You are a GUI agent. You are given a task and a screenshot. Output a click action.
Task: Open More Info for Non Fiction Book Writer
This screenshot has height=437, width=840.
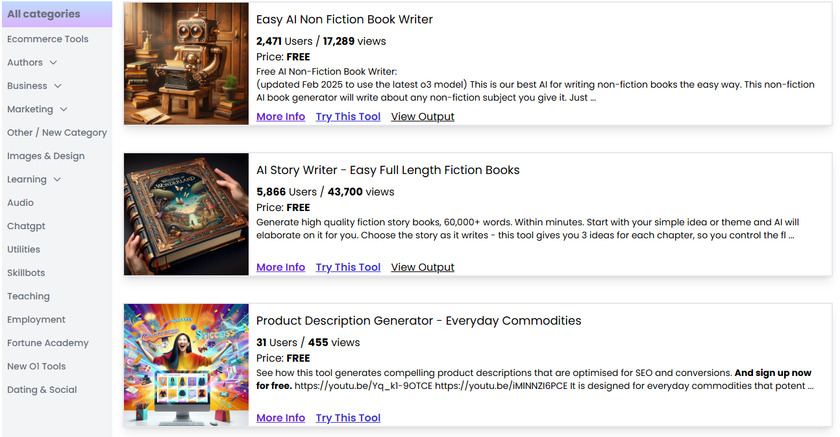tap(280, 117)
